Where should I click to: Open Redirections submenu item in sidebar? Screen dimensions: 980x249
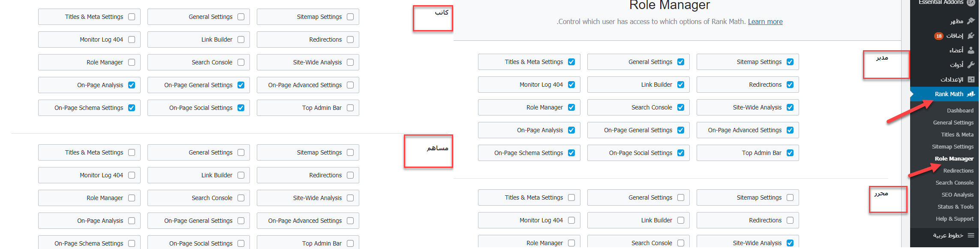958,170
